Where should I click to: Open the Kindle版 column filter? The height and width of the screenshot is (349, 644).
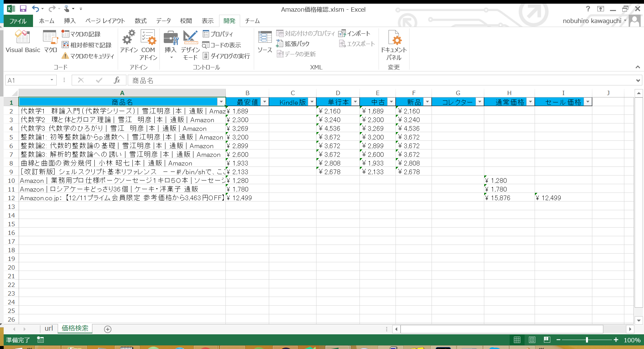[x=311, y=102]
